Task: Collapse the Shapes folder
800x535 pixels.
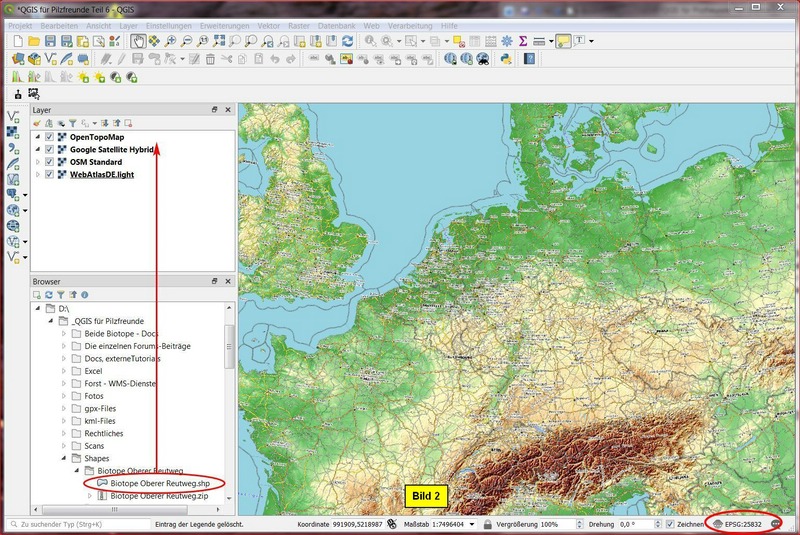Action: [x=64, y=458]
